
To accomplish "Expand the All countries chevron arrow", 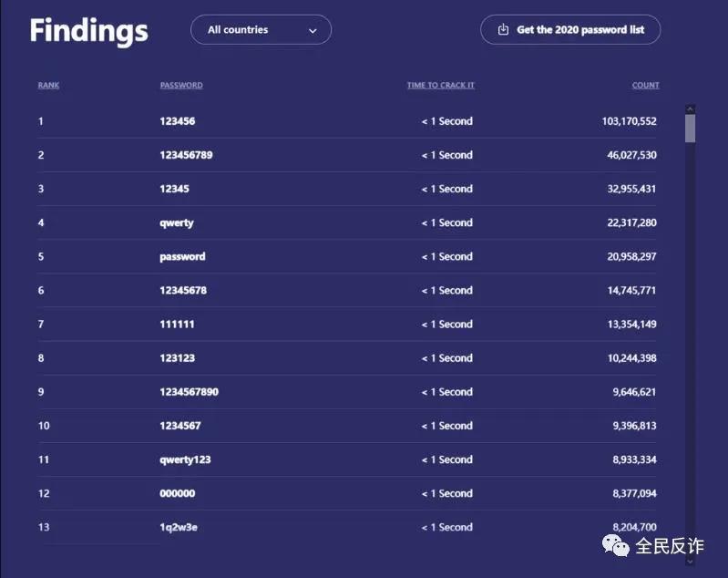I will [313, 30].
